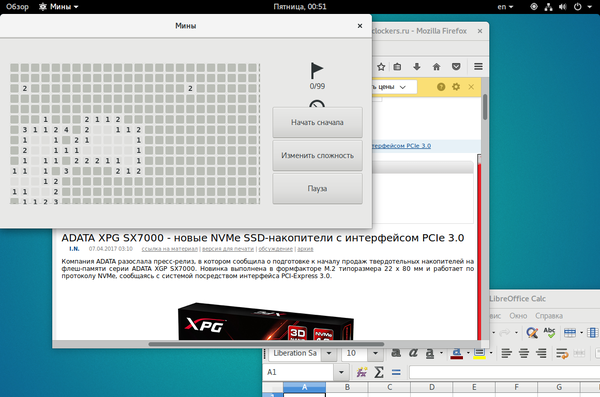Open Firefox hamburger menu
This screenshot has width=600, height=397.
click(478, 67)
